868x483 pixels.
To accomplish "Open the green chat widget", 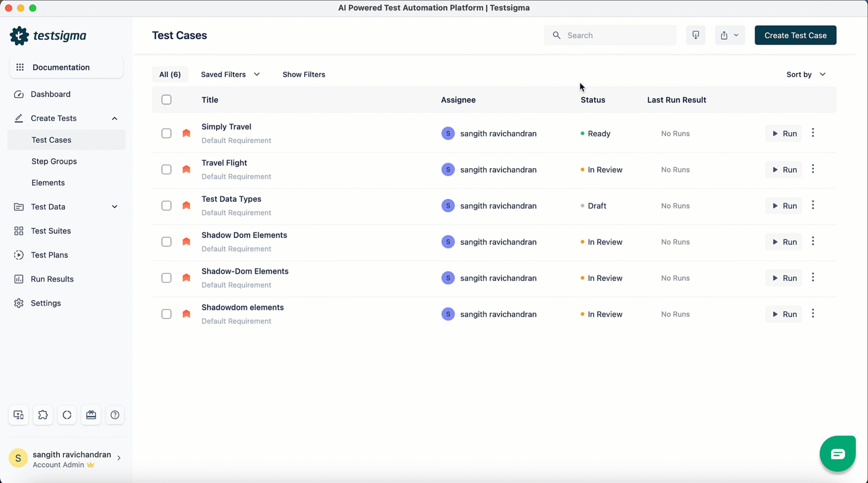I will click(838, 454).
